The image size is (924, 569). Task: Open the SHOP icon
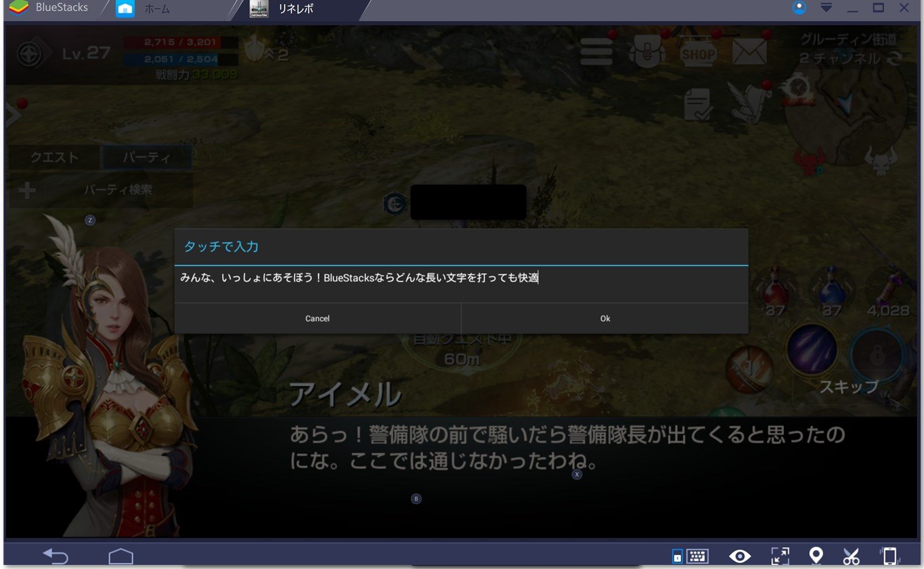point(698,52)
